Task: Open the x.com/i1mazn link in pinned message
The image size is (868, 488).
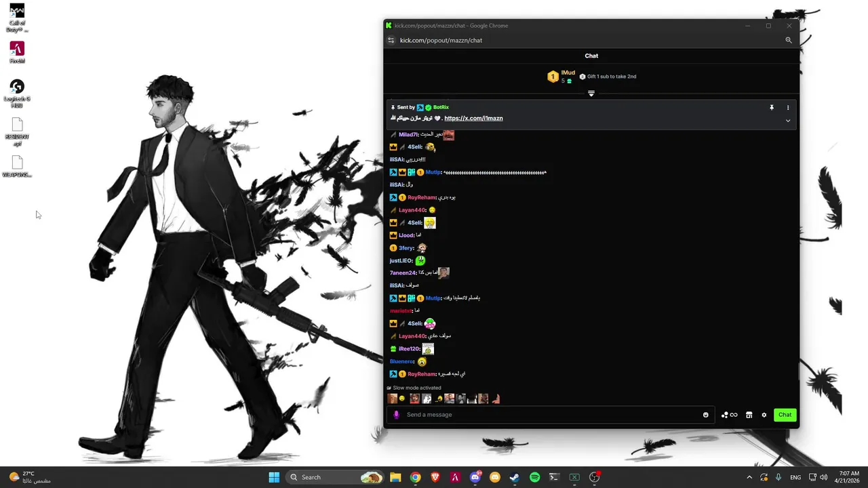Action: (473, 119)
